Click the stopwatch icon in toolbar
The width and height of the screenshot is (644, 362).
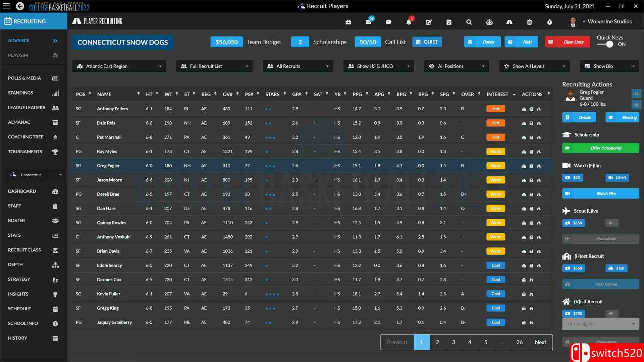tap(549, 22)
